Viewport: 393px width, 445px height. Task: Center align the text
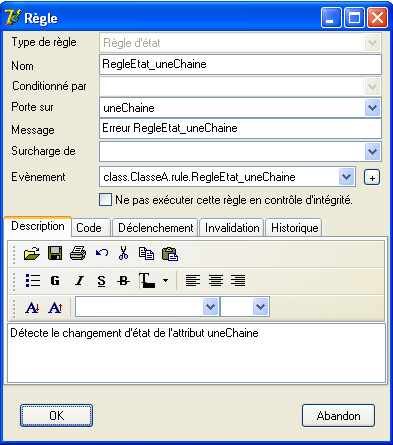(216, 281)
